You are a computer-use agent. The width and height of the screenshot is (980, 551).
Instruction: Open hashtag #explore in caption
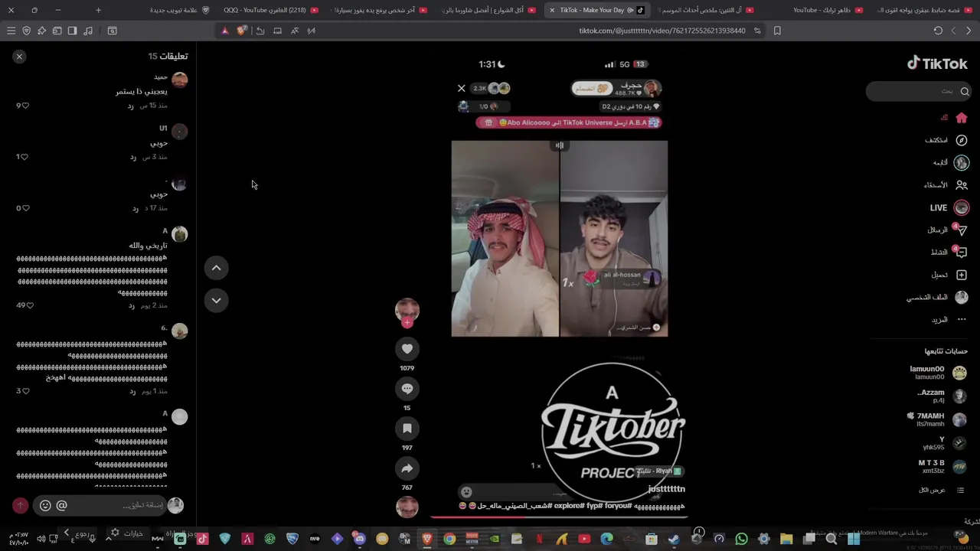(567, 506)
